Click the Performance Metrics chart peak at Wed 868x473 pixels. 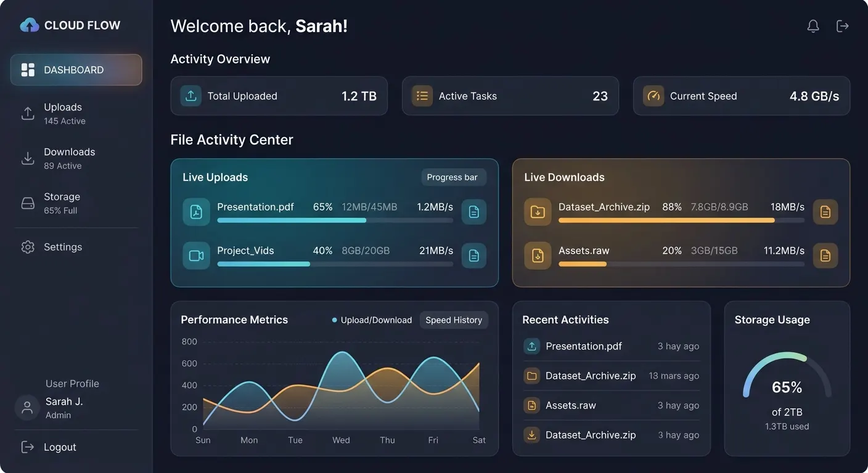[341, 354]
